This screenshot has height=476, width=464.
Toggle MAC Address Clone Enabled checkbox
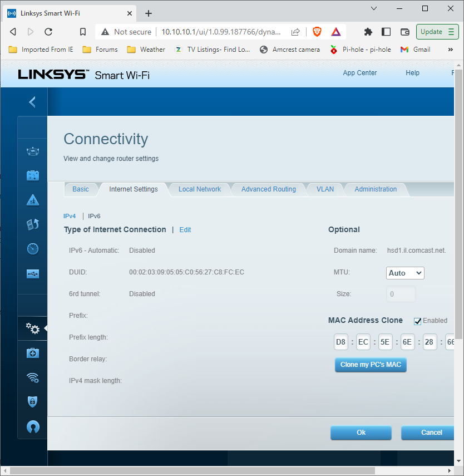point(418,321)
